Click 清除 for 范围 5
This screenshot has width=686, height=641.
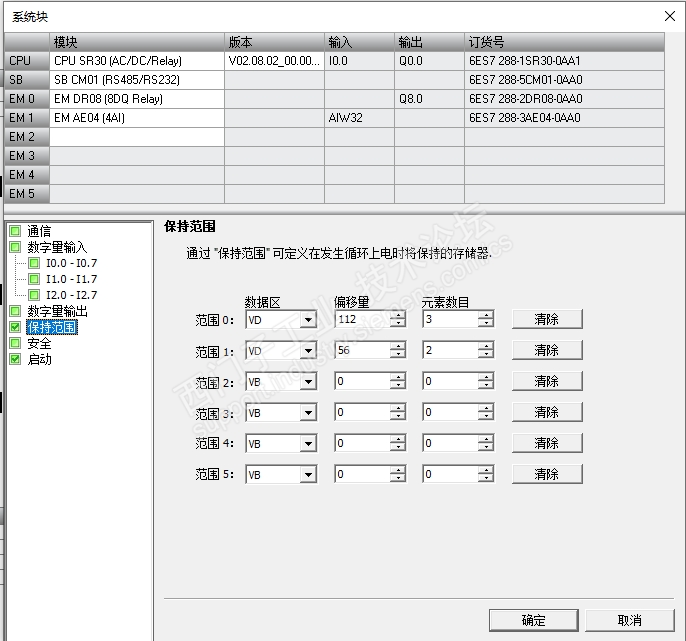547,475
